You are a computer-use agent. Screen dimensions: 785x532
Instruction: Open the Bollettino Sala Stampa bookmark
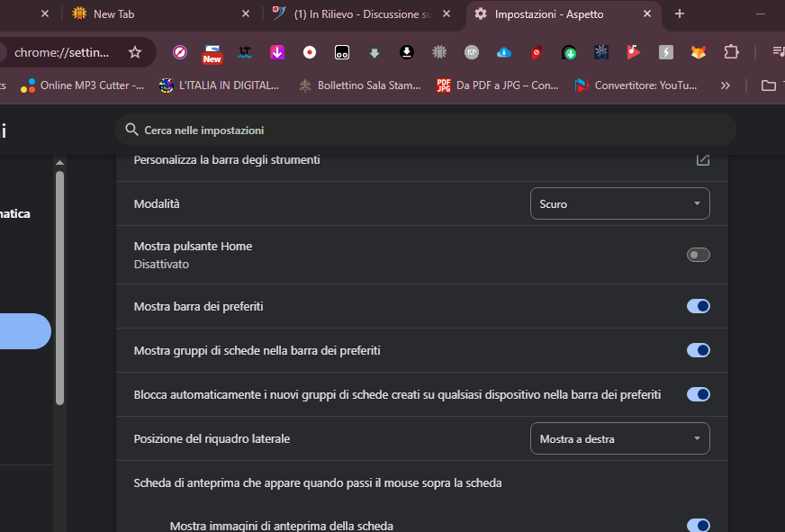[360, 86]
